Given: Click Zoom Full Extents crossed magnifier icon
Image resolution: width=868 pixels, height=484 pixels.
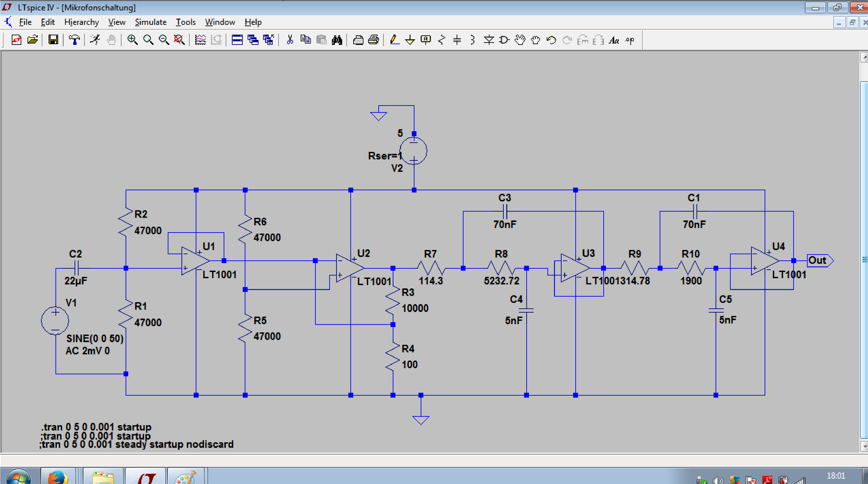Looking at the screenshot, I should pyautogui.click(x=179, y=40).
